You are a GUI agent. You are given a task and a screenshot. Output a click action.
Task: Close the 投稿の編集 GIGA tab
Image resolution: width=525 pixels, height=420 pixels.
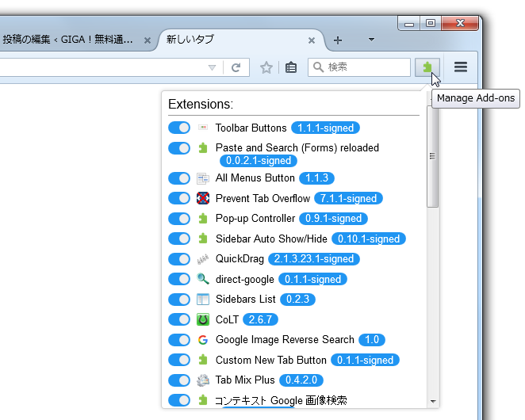(147, 40)
